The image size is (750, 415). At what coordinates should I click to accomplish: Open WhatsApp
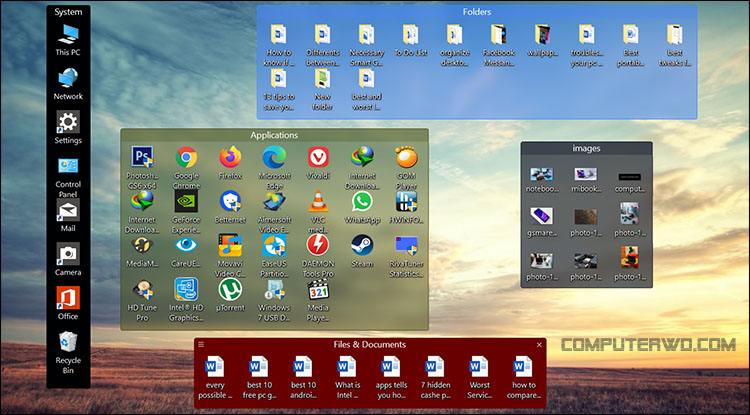coord(362,201)
